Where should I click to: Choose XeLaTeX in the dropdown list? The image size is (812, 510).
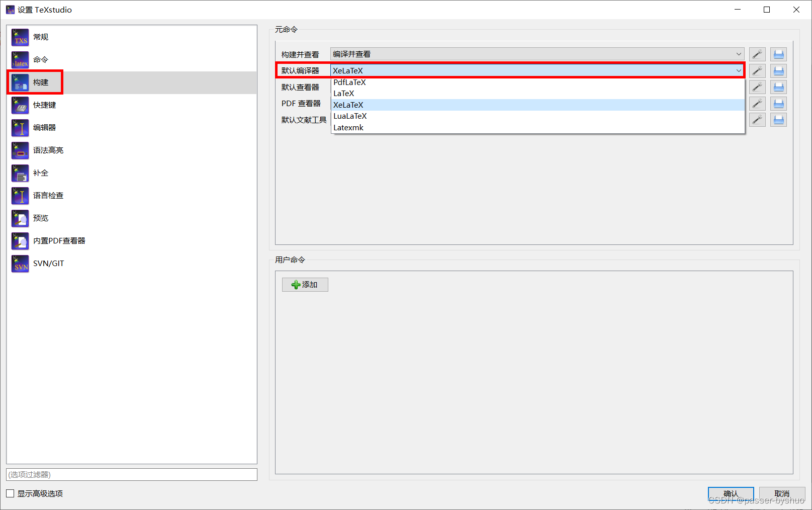pyautogui.click(x=537, y=105)
